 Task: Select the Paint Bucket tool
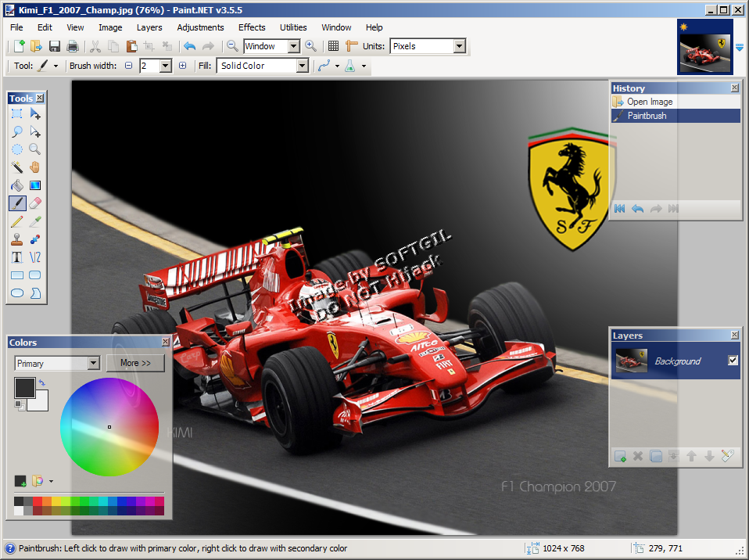[16, 185]
